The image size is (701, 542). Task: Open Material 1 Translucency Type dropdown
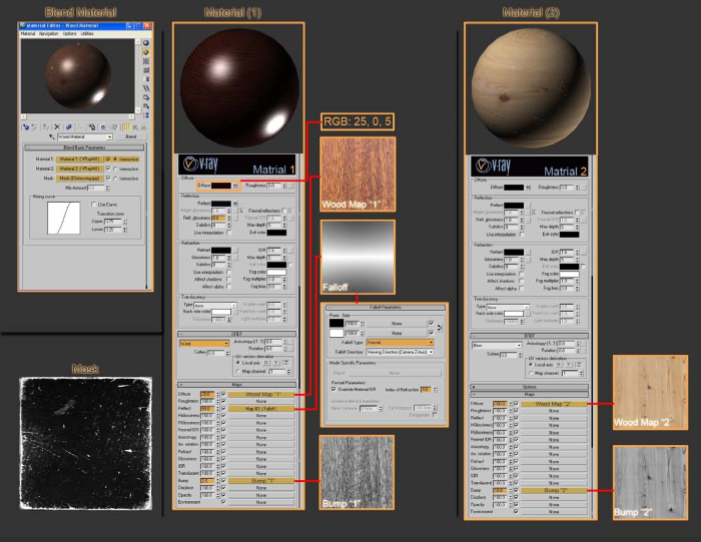click(215, 305)
